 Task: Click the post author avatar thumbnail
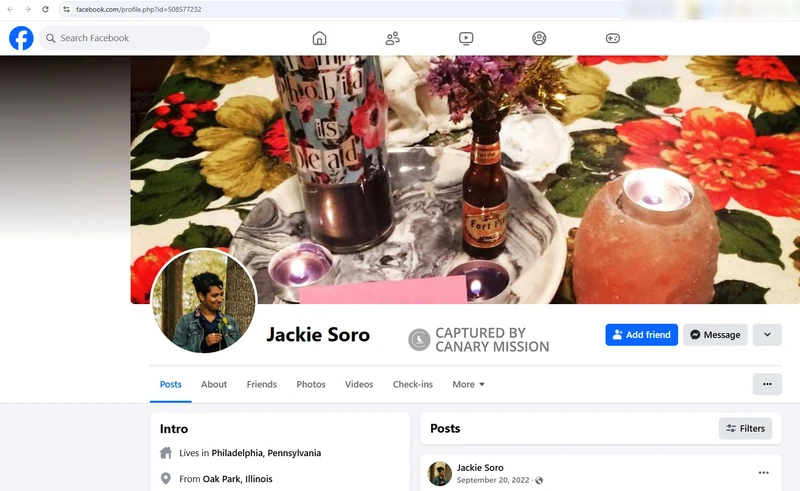pyautogui.click(x=440, y=473)
